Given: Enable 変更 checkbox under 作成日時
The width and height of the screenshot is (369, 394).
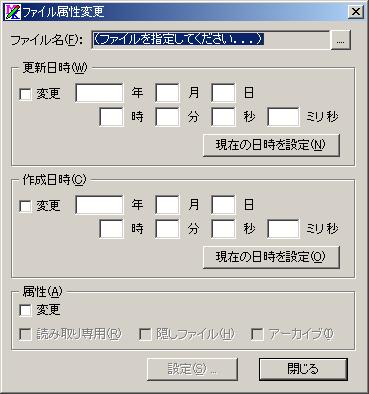Looking at the screenshot, I should tap(25, 206).
